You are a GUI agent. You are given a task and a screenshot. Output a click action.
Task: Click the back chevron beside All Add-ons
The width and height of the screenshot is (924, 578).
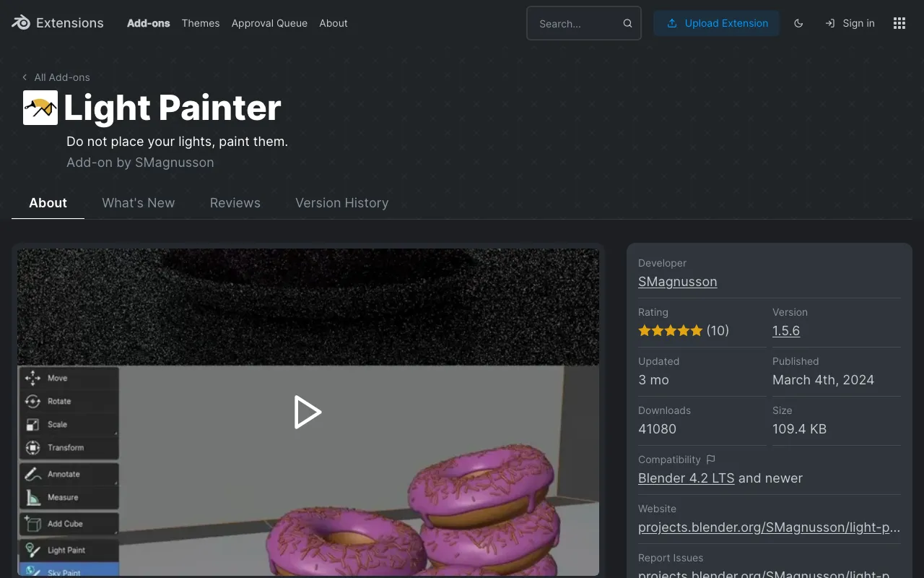(24, 77)
